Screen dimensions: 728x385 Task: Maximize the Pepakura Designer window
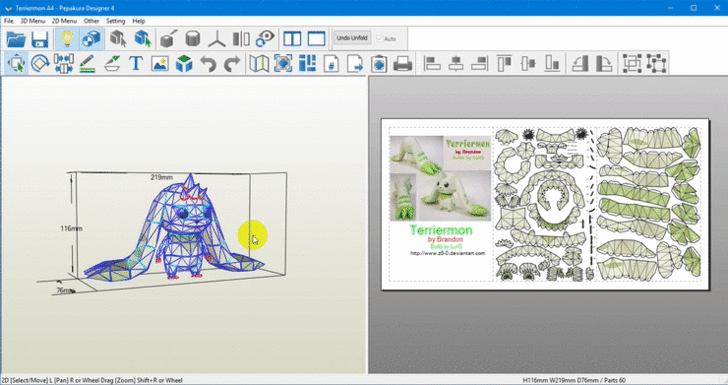pyautogui.click(x=693, y=8)
